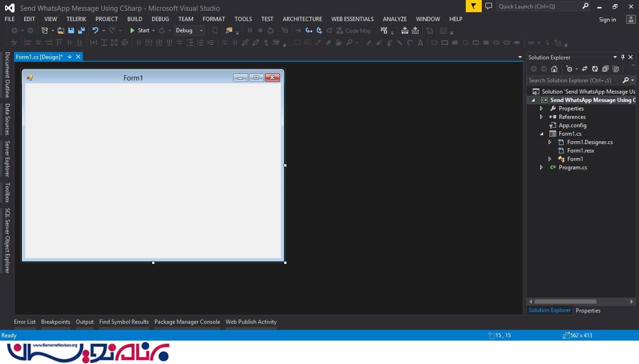The height and width of the screenshot is (364, 639).
Task: Expand the Program.cs node
Action: 542,167
